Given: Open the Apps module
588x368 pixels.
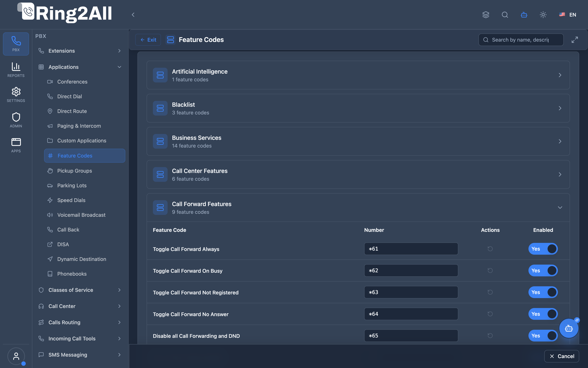Looking at the screenshot, I should pos(16,145).
